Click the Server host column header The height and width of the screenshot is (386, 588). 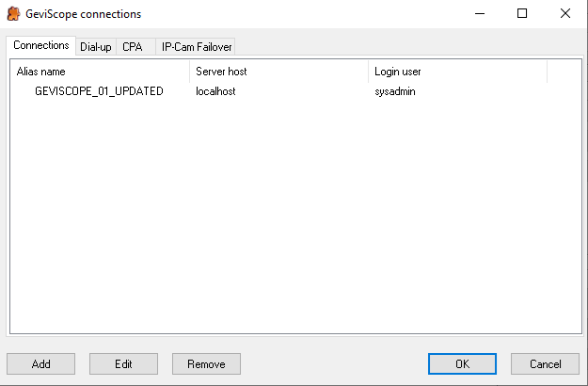278,72
